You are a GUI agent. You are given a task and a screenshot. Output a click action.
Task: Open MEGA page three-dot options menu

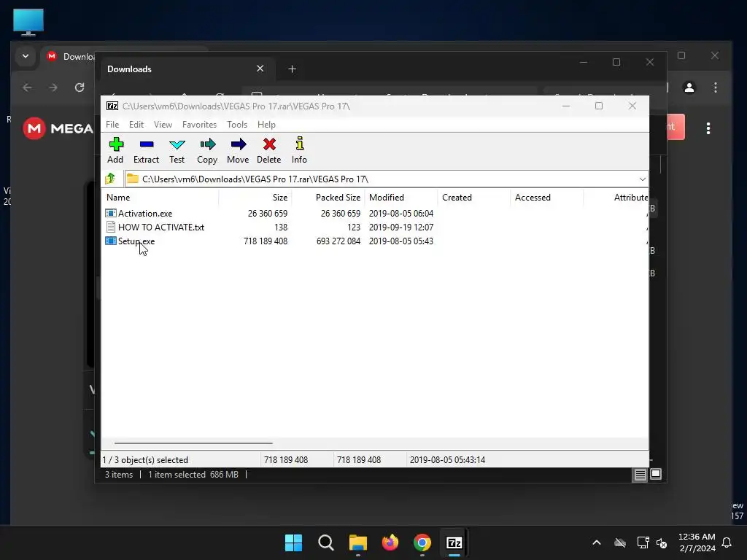tap(708, 128)
